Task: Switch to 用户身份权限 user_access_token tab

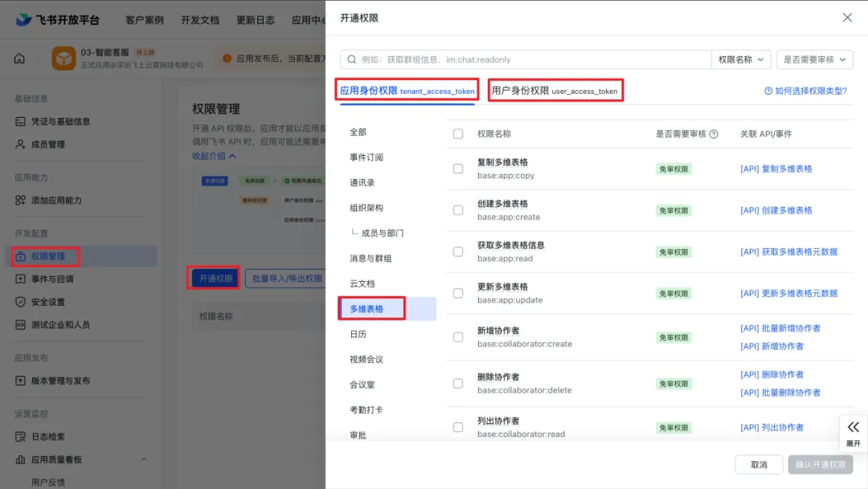Action: 555,91
